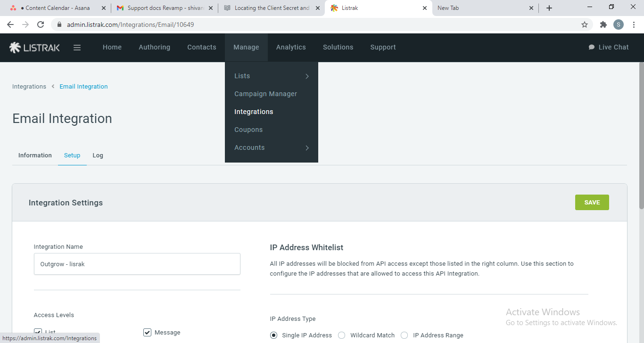Reload the current page

tap(41, 24)
